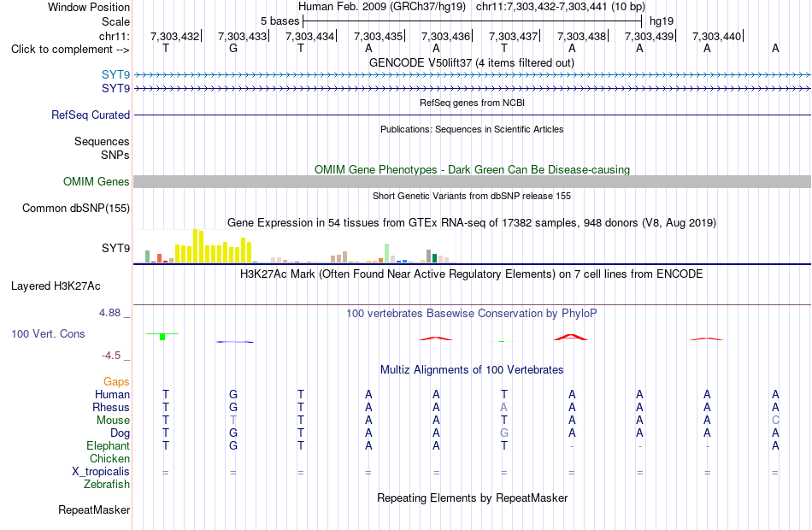Click the '5 bases' scale bar label
Image resolution: width=812 pixels, height=530 pixels.
click(279, 21)
